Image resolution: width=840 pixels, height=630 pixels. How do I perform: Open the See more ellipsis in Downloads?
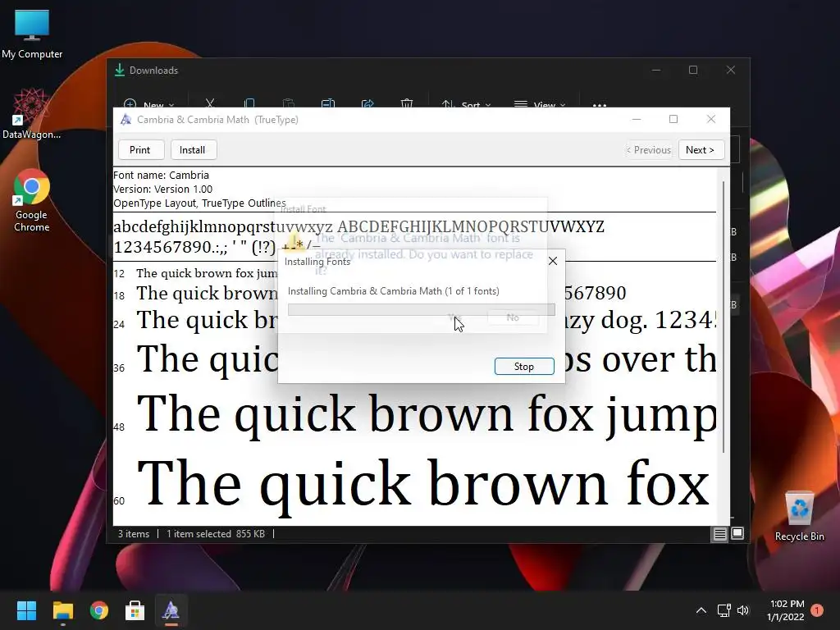click(600, 105)
